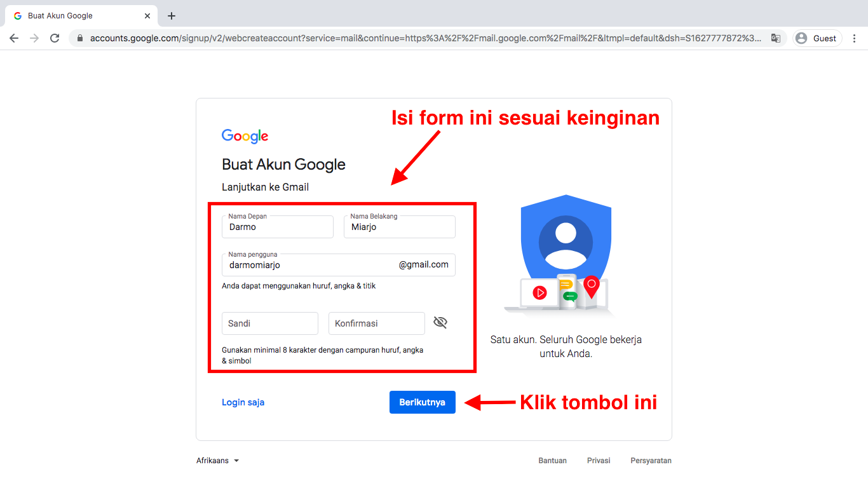Click the Berikutnya button

423,402
